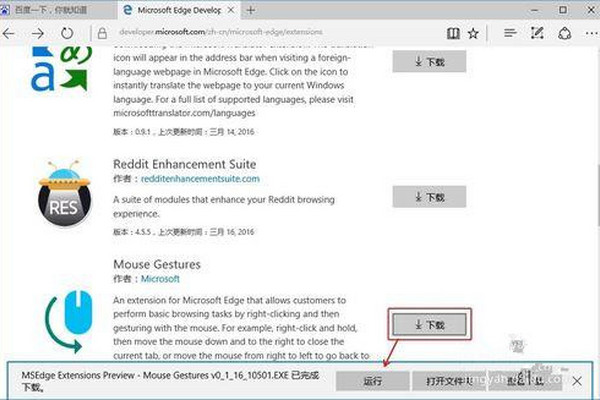This screenshot has height=400, width=600.
Task: Click the Microsoft Translator extension icon
Action: pyautogui.click(x=61, y=69)
